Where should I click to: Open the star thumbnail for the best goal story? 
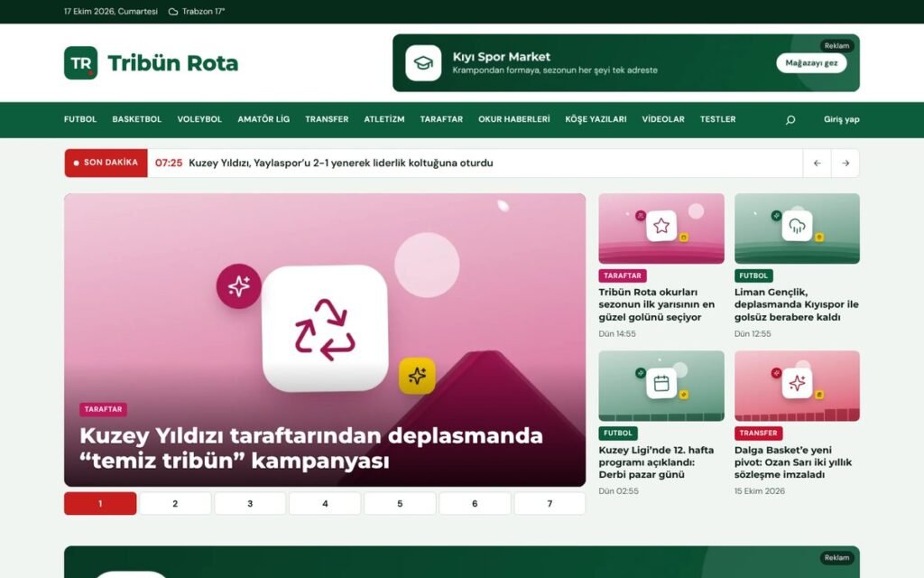click(661, 228)
